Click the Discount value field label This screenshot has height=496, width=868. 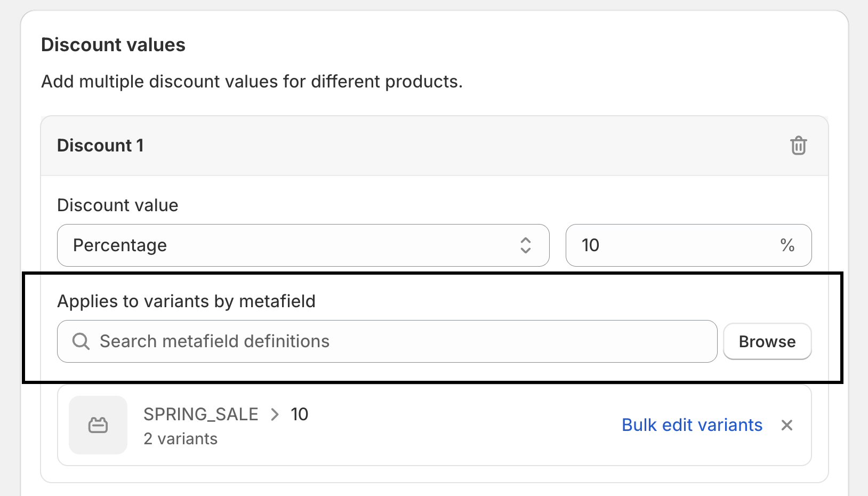click(x=118, y=205)
